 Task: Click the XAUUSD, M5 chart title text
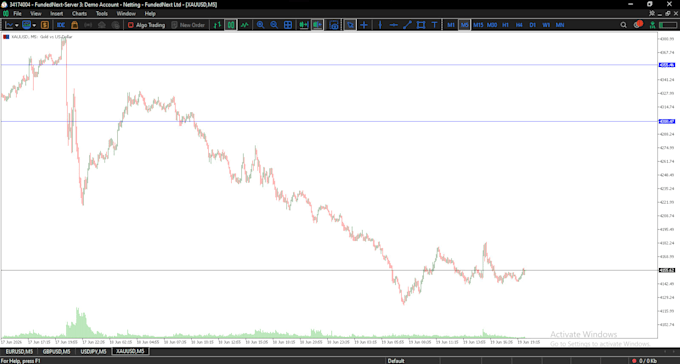click(41, 37)
